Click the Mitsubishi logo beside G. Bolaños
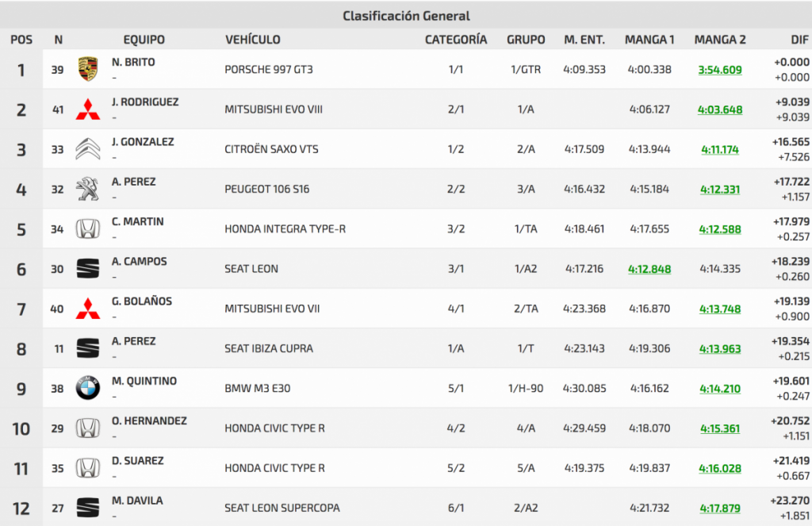 (x=87, y=309)
